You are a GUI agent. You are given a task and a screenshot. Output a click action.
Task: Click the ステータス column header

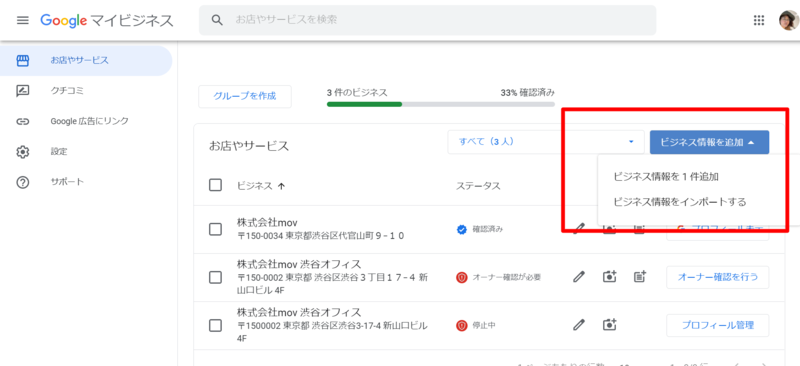(478, 186)
